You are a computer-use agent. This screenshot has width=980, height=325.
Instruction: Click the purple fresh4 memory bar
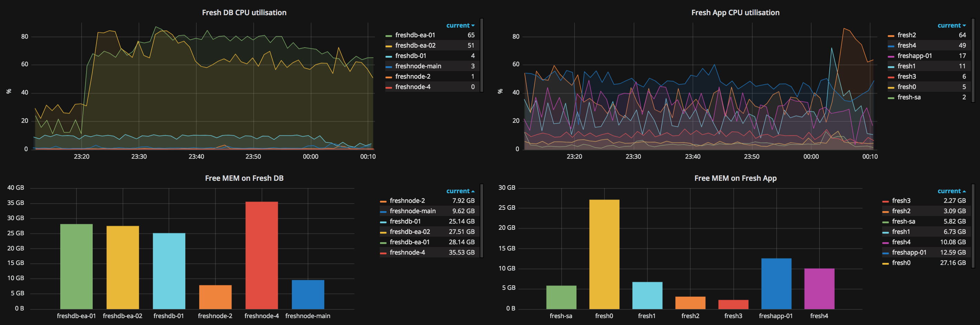[819, 288]
